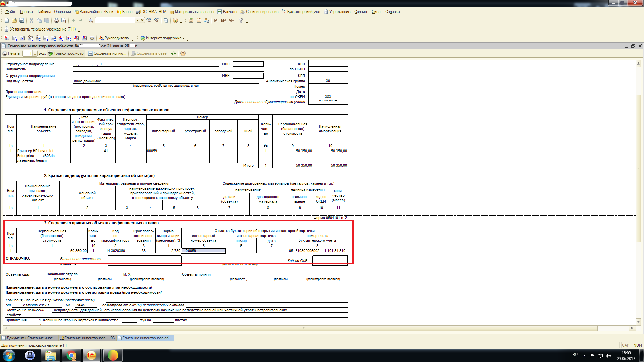Click the print copies count field
The image size is (644, 362).
pyautogui.click(x=28, y=53)
